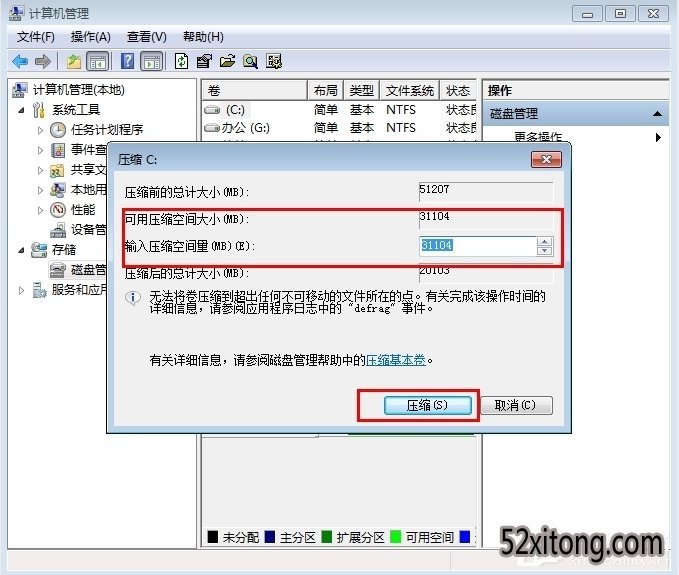Open the 查看(V) menu

tap(146, 37)
